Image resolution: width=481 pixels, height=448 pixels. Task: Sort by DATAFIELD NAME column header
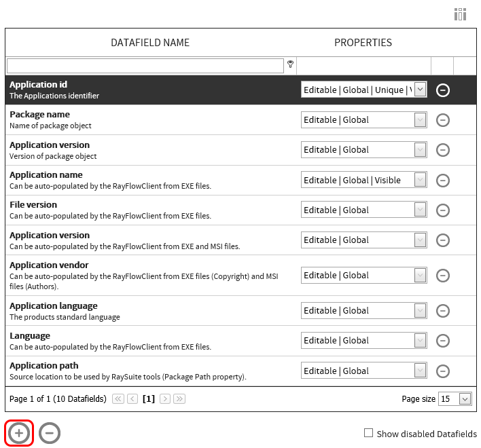pos(150,43)
